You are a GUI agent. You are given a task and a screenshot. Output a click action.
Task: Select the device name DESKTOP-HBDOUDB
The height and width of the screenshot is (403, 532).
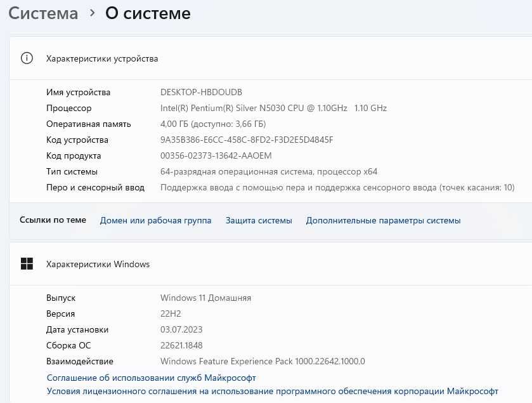(x=201, y=92)
